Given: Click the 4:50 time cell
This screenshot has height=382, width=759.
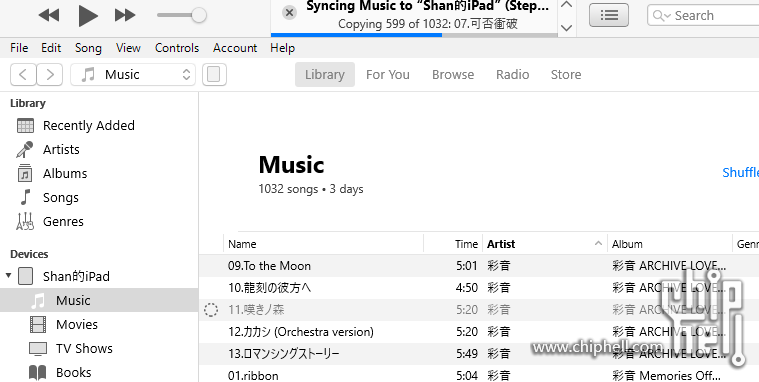Looking at the screenshot, I should pos(467,288).
